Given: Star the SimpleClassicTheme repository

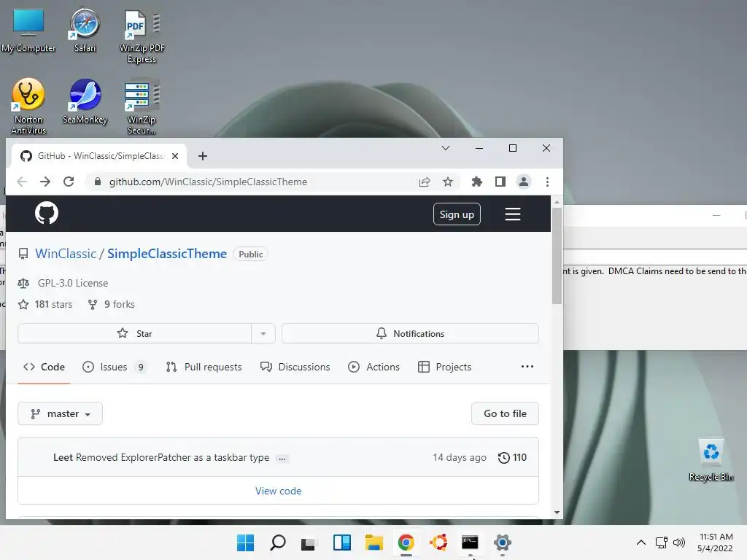Looking at the screenshot, I should [135, 333].
